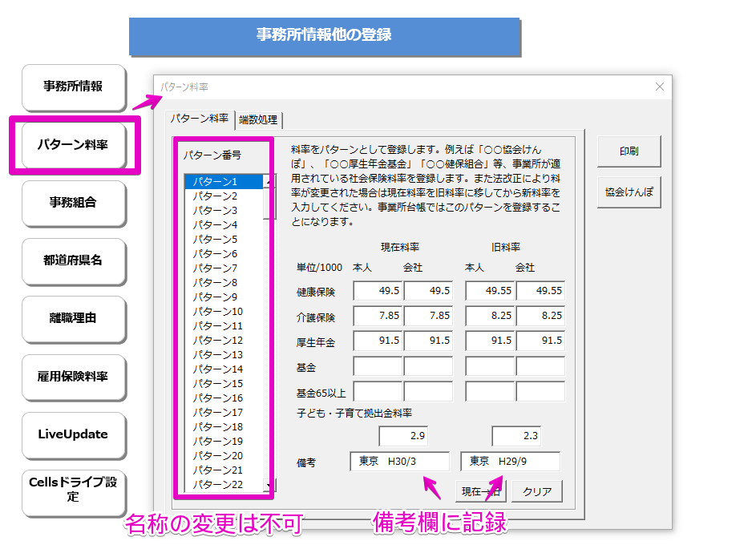Screen dimensions: 756x557
Task: Close the パターン料率 dialog window
Action: (x=660, y=87)
